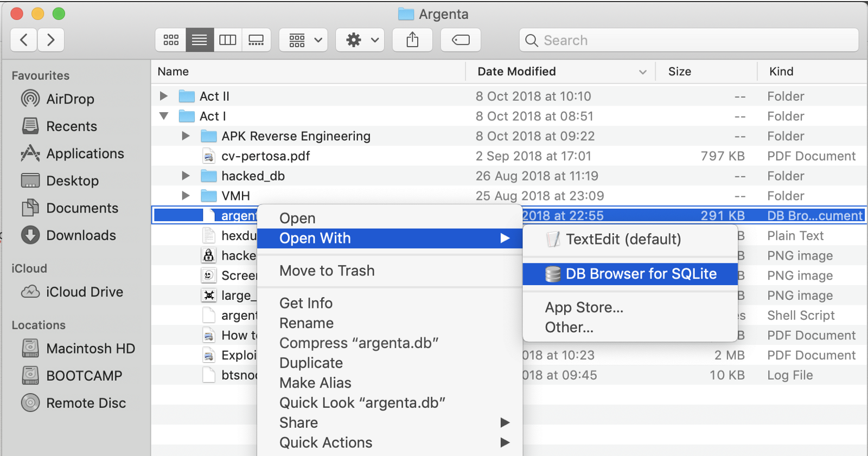Open with DB Browser for SQLite

coord(630,274)
